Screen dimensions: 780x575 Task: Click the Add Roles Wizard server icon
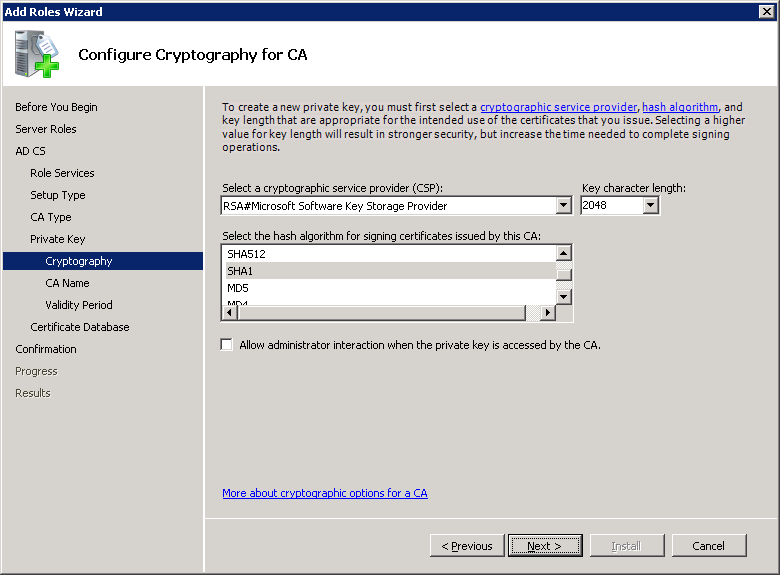[x=37, y=54]
